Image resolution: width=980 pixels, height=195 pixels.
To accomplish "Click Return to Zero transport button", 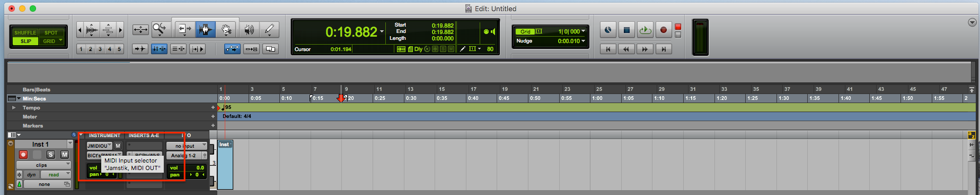I will [x=608, y=49].
